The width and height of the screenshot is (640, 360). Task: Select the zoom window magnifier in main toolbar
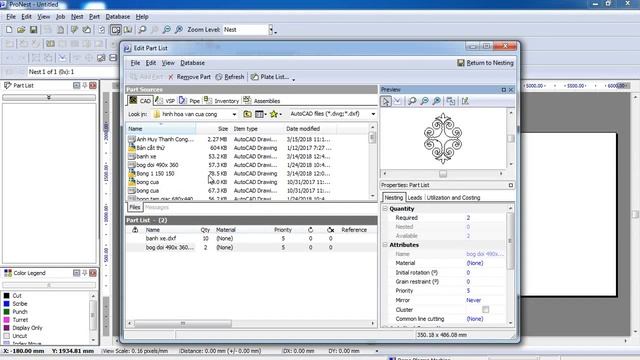pos(142,30)
